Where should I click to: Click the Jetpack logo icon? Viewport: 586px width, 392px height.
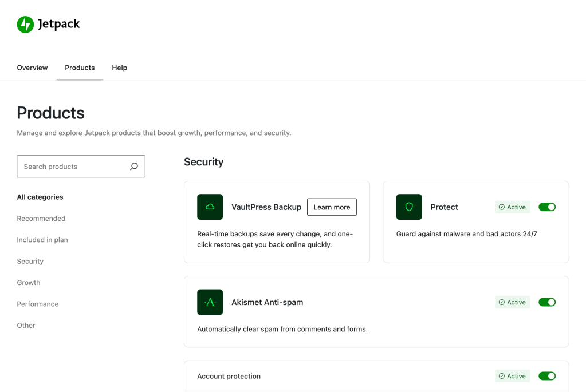(x=25, y=25)
